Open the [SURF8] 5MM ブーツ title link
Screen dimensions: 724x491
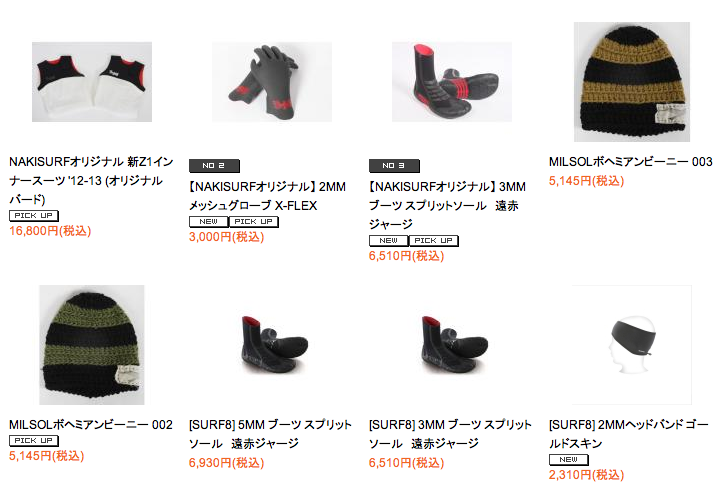[270, 434]
